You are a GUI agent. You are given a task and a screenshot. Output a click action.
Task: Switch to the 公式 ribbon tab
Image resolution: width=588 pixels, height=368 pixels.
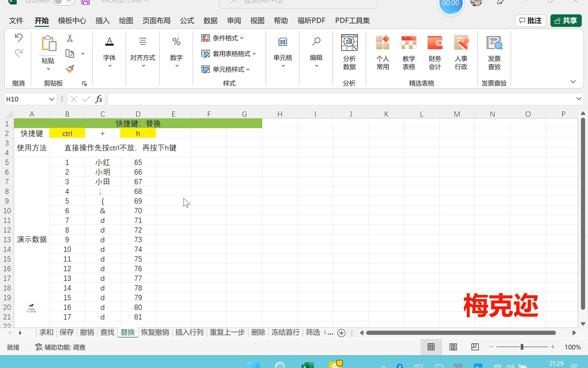(x=187, y=21)
